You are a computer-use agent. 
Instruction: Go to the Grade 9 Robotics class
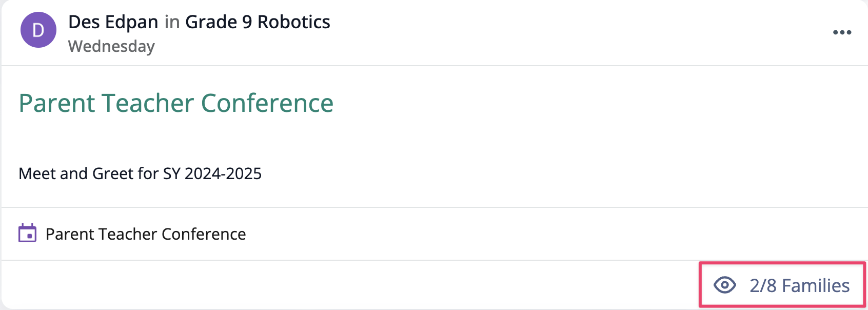[x=258, y=22]
